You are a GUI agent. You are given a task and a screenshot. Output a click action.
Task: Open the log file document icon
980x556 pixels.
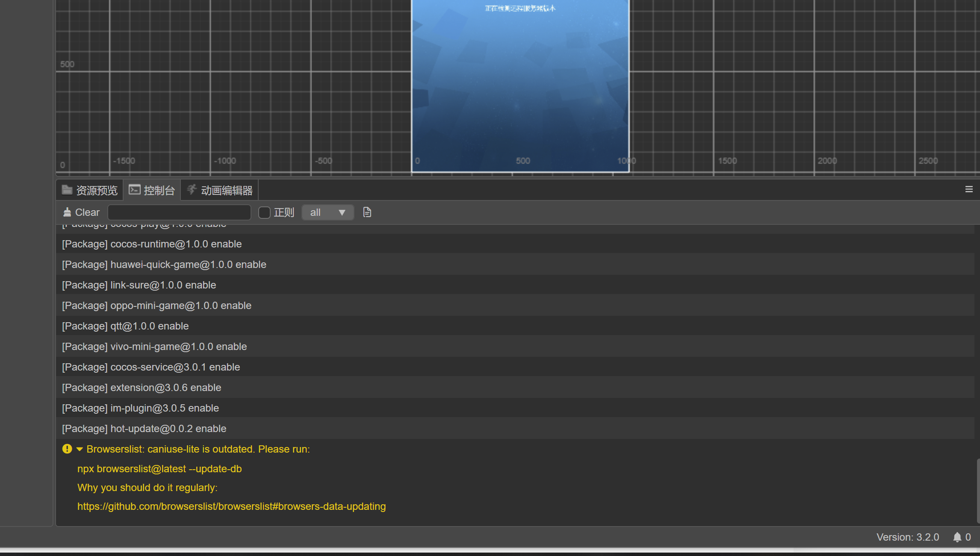367,212
